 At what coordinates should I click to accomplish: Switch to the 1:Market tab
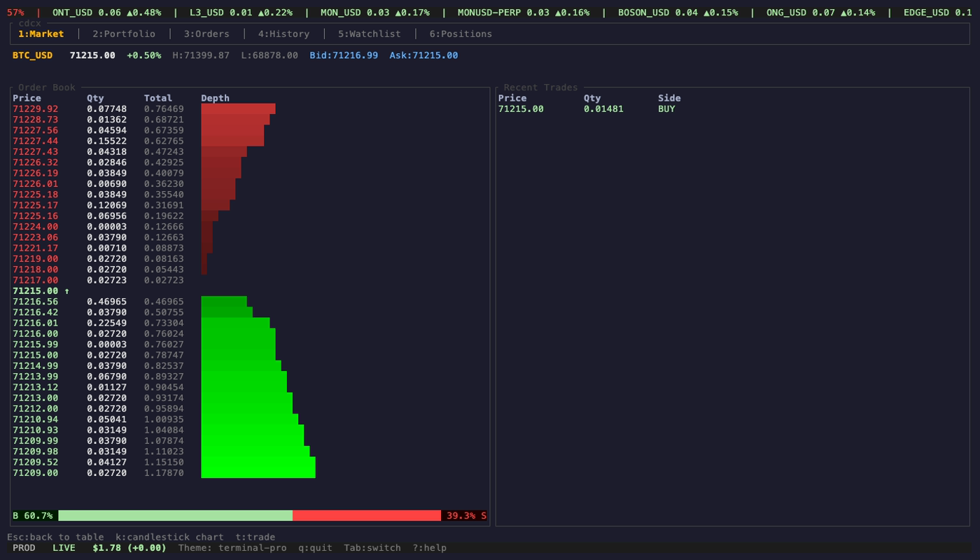point(41,34)
